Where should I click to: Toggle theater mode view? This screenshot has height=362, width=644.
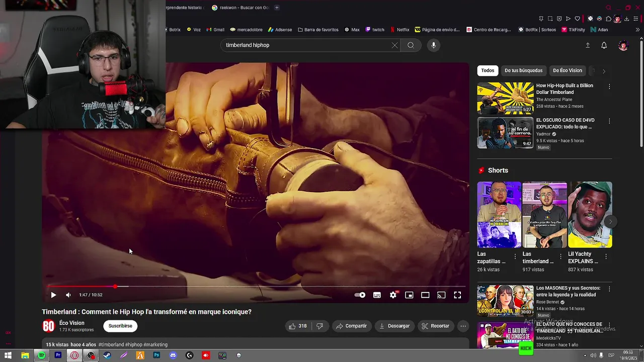425,295
